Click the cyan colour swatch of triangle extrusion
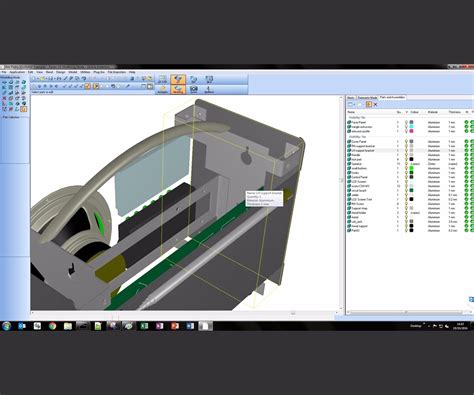474x395 pixels. pos(411,127)
